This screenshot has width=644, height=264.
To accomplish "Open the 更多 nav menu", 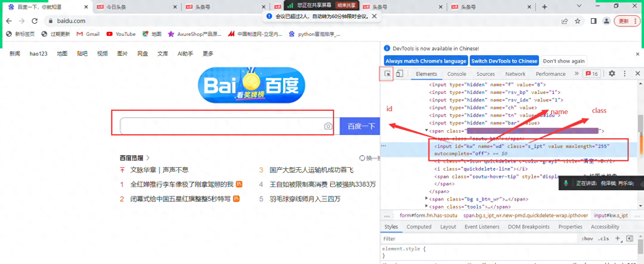I will pyautogui.click(x=208, y=54).
